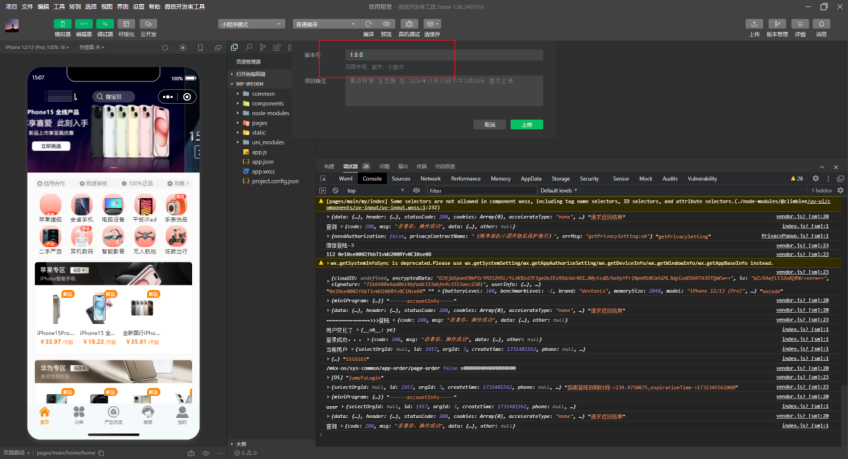Click the Compile refresh icon

click(368, 24)
